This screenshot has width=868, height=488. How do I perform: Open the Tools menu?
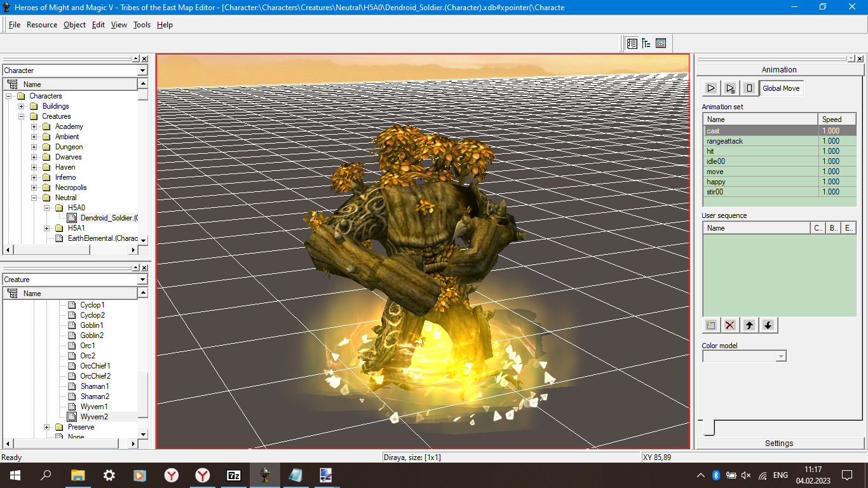[x=142, y=25]
